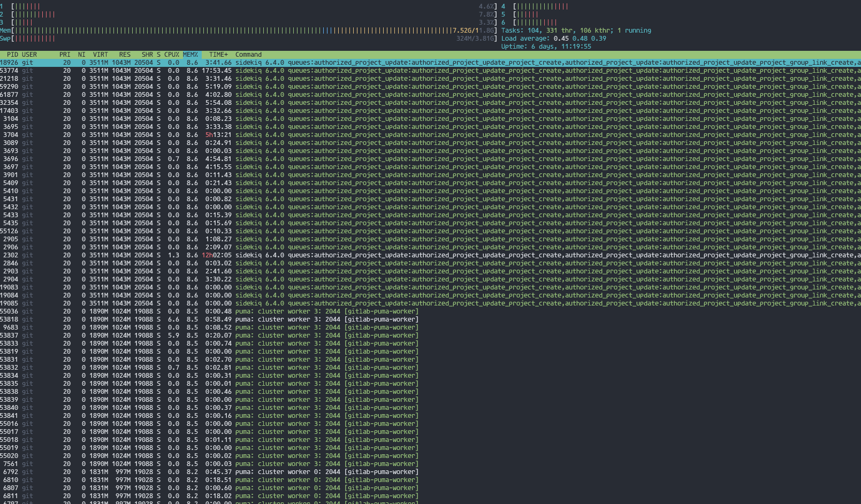Viewport: 861px width, 504px height.
Task: Click the Uptime readout
Action: (546, 47)
